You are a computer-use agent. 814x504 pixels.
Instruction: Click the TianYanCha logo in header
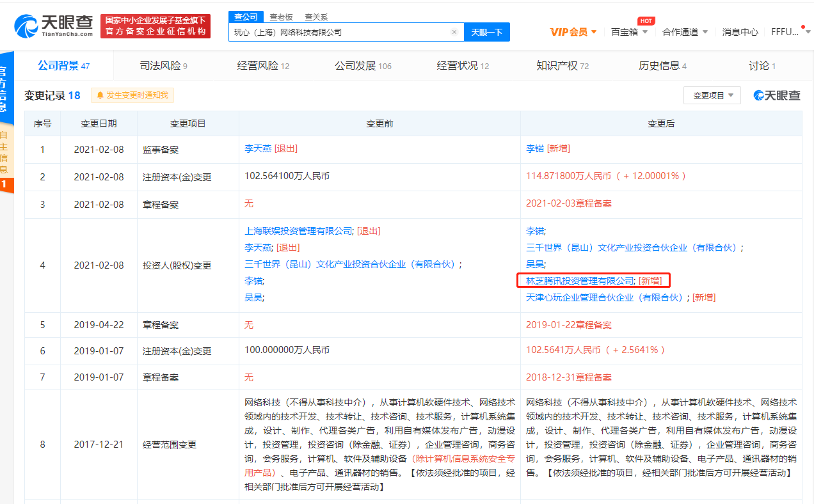point(54,26)
